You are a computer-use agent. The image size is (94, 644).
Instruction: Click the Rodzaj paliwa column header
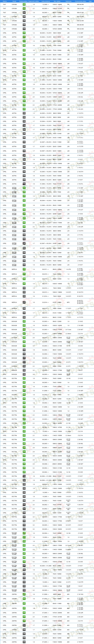pyautogui.click(x=23, y=1)
